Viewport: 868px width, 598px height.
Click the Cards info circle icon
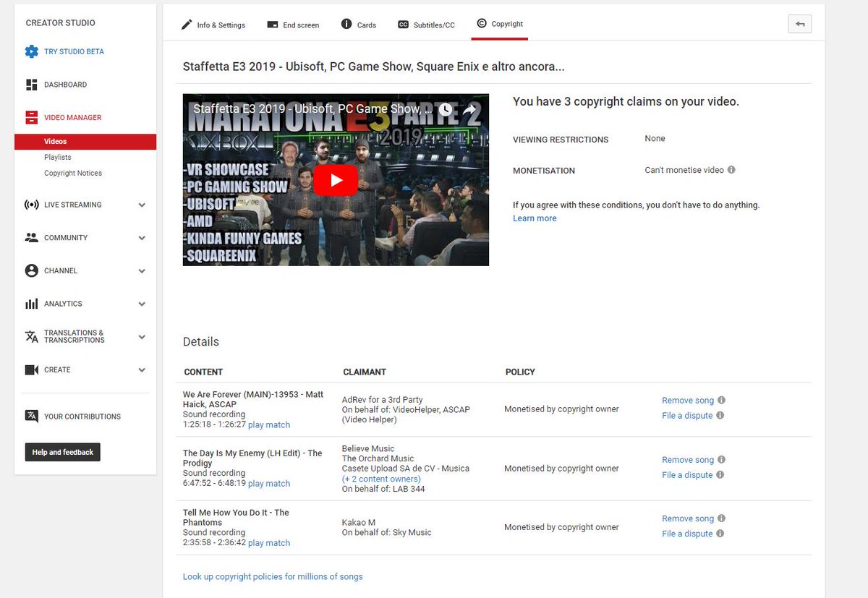point(346,24)
